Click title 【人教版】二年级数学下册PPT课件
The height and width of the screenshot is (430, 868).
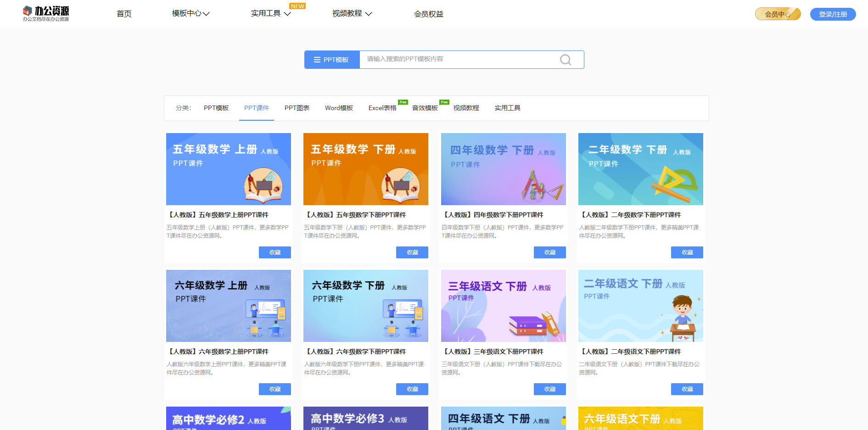(x=630, y=215)
